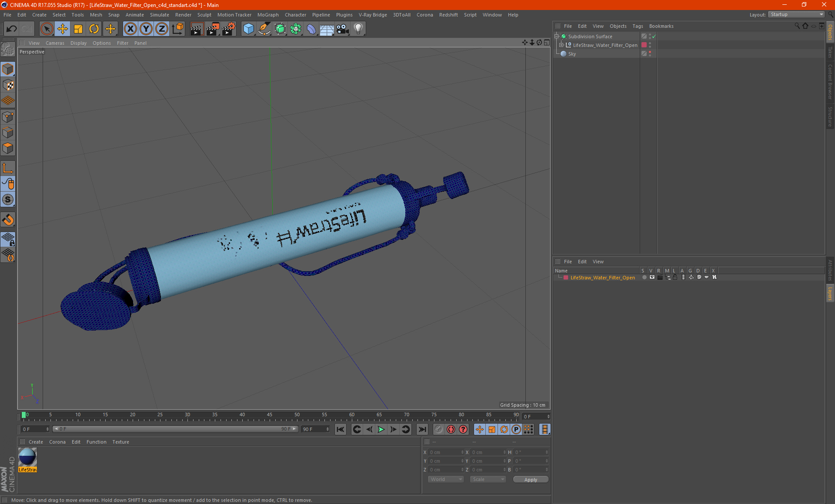The height and width of the screenshot is (504, 835).
Task: Click the Apply button
Action: point(531,480)
